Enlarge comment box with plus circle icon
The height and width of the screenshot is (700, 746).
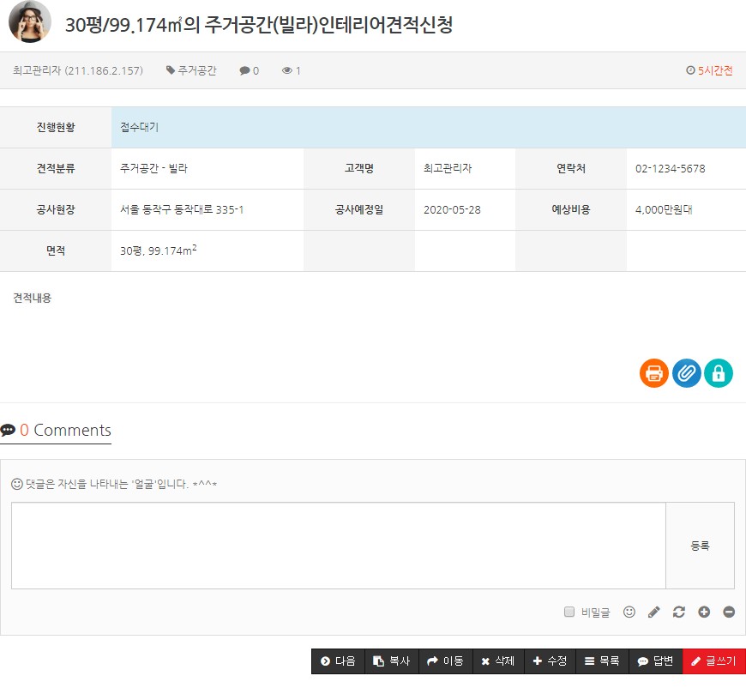(704, 612)
